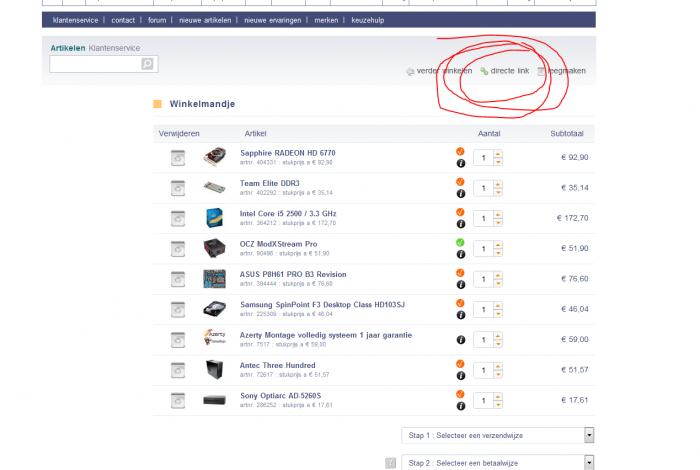Remove Team Elite DDR3 via trash icon

pyautogui.click(x=178, y=188)
